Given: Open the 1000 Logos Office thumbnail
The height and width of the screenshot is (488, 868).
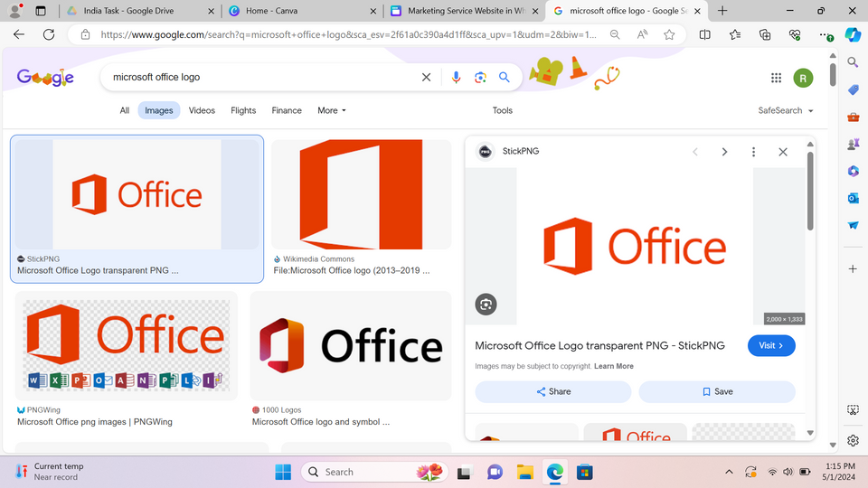Looking at the screenshot, I should tap(351, 346).
